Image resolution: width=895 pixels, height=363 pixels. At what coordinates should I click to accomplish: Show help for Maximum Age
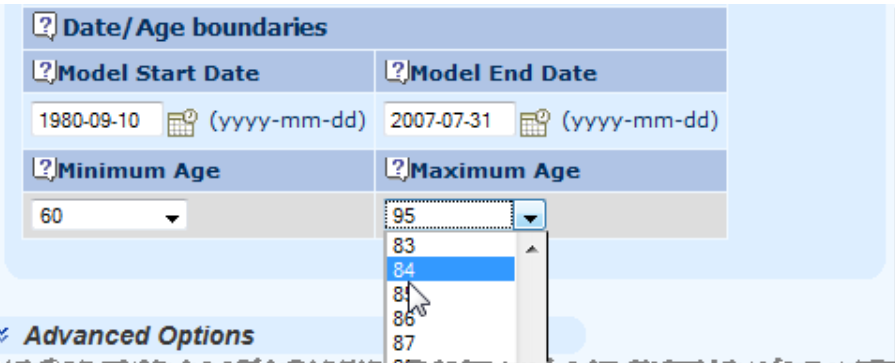397,170
